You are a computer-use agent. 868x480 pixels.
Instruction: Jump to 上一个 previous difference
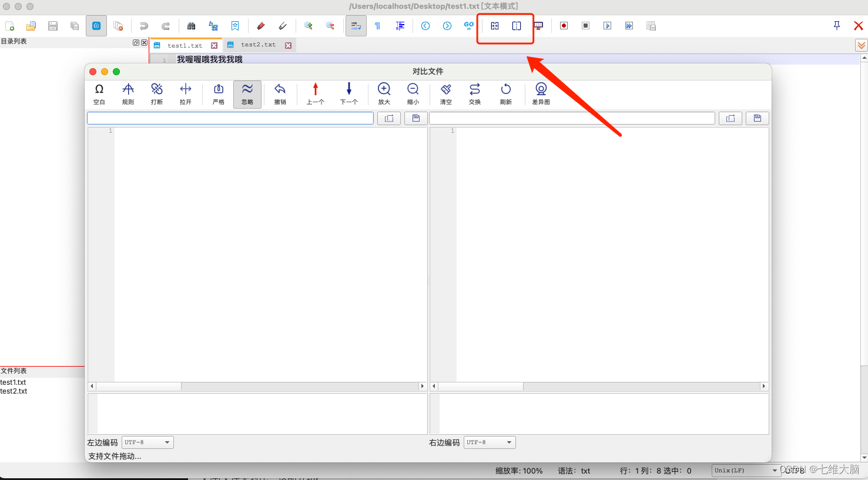pos(316,93)
